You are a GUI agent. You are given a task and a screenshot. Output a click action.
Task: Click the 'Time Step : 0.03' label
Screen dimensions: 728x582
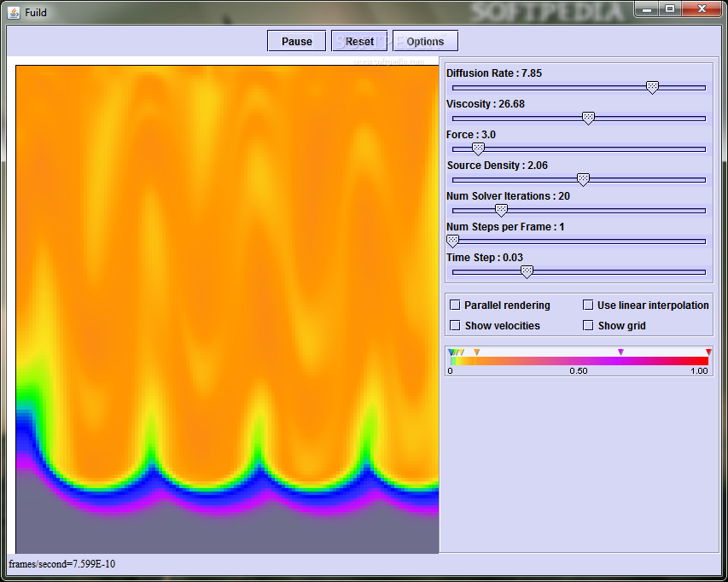click(x=485, y=257)
